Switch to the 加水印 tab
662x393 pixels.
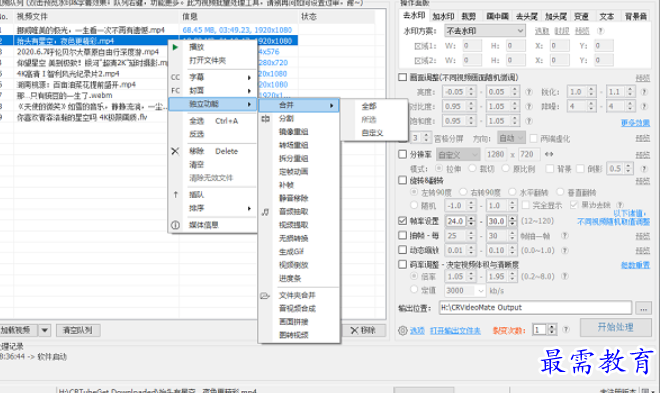pyautogui.click(x=443, y=16)
